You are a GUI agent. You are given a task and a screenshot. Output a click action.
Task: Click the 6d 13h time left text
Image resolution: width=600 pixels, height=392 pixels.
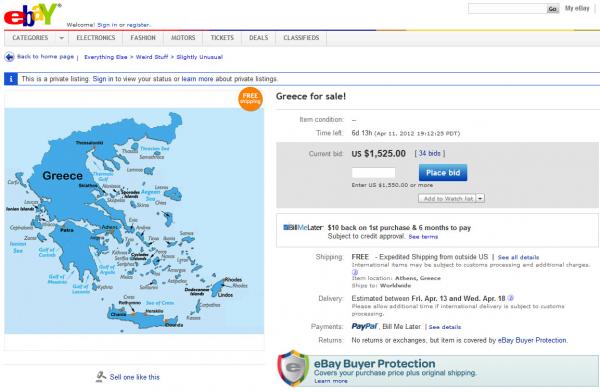pyautogui.click(x=362, y=133)
